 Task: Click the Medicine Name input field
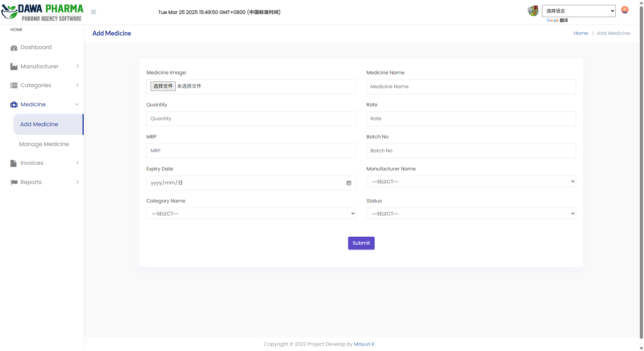tap(471, 87)
